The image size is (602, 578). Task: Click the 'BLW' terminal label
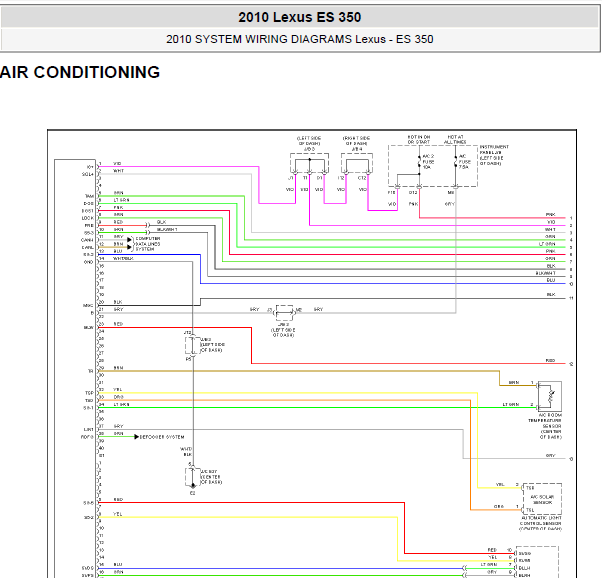(89, 328)
